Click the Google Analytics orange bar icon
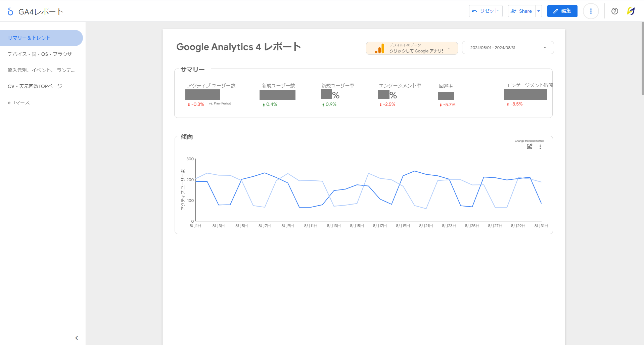The height and width of the screenshot is (345, 644). tap(379, 48)
